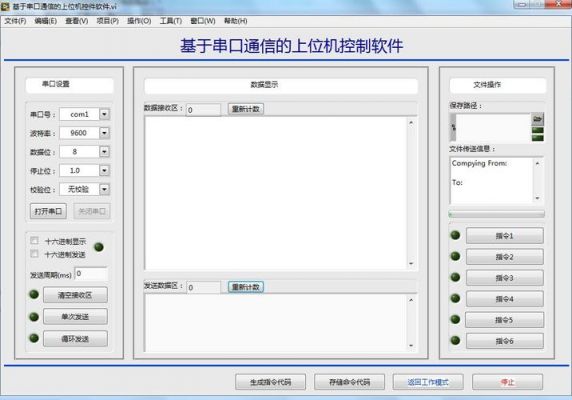Click 重新计数 beside 发送数据区

246,287
